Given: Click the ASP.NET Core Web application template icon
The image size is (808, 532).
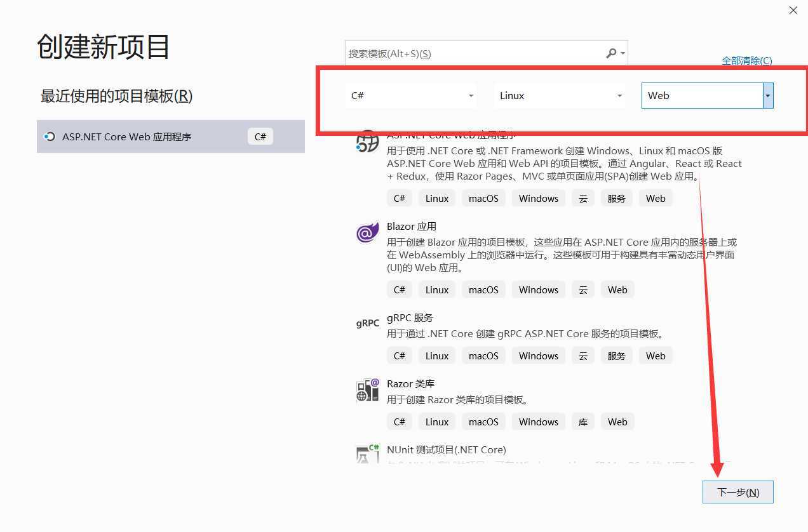Looking at the screenshot, I should [x=367, y=142].
